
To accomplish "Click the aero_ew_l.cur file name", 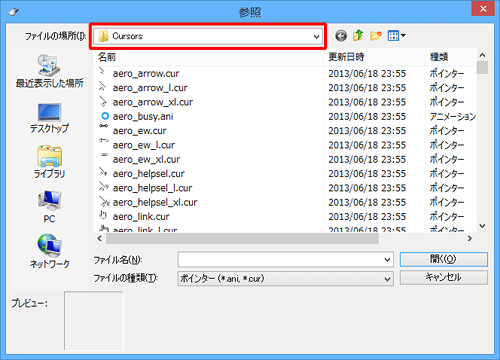I will pyautogui.click(x=144, y=145).
